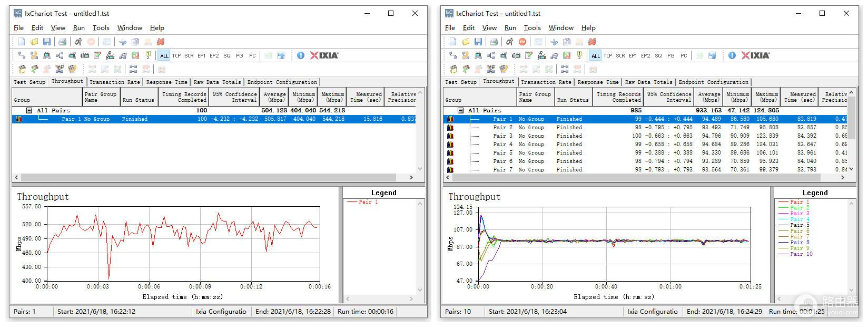
Task: Click down arrow of right window pairs scrollbar
Action: tap(851, 169)
